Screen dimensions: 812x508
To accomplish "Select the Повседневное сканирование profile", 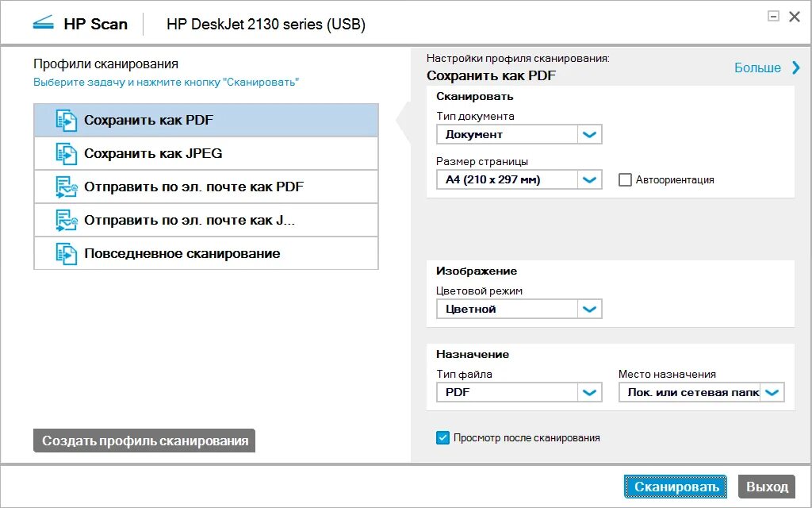I will pos(206,253).
